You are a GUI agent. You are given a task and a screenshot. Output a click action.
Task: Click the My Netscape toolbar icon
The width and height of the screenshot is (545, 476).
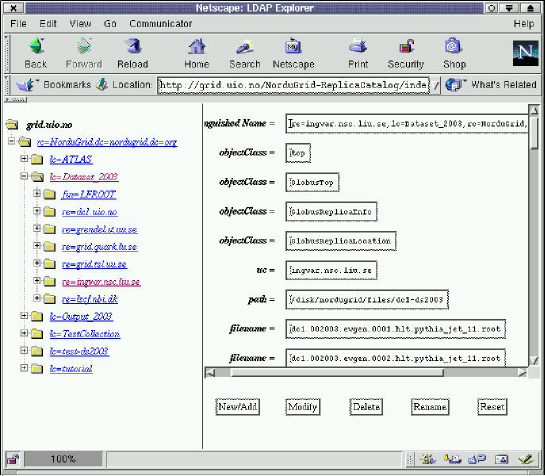[293, 46]
